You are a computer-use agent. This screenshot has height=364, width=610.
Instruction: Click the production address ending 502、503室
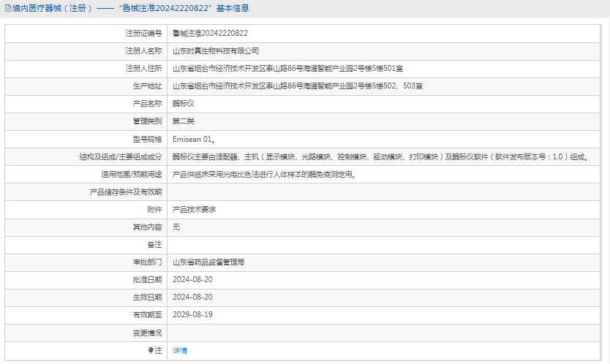(x=297, y=86)
